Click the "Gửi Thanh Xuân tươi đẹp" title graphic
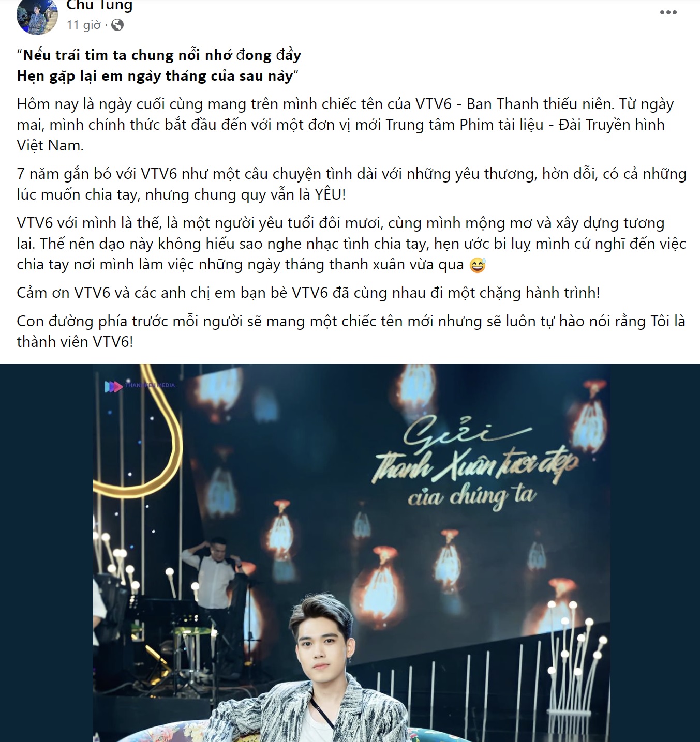Image resolution: width=700 pixels, height=742 pixels. point(474,462)
